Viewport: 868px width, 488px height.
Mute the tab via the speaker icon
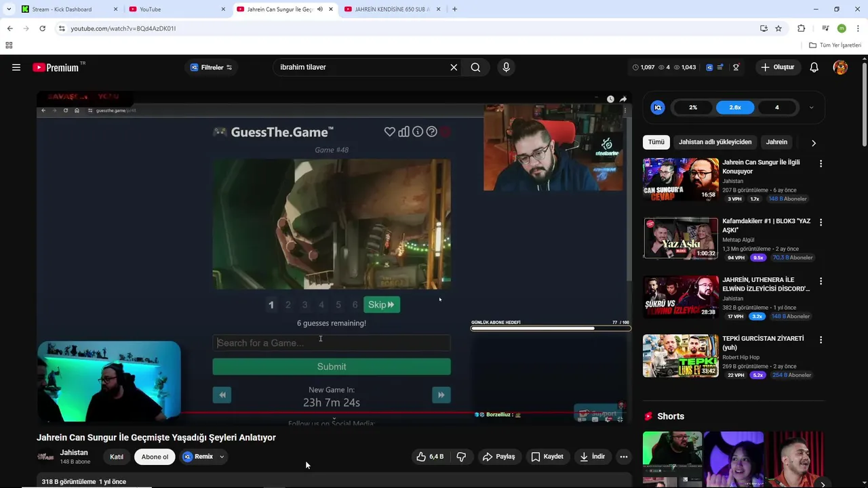320,9
